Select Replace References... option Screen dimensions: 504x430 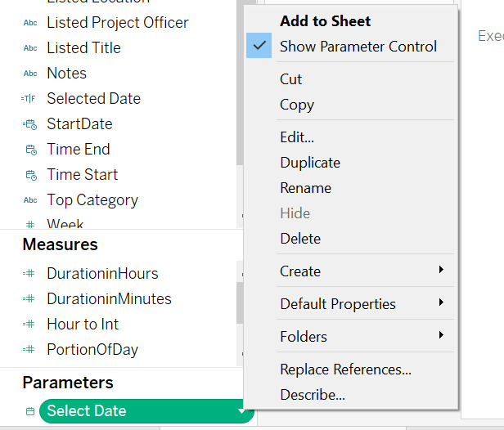tap(345, 370)
